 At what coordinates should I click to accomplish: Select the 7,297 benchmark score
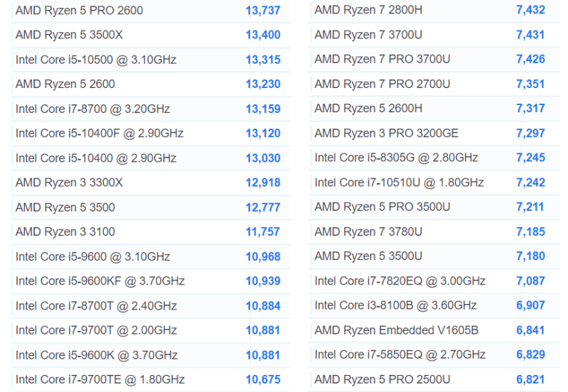[530, 134]
